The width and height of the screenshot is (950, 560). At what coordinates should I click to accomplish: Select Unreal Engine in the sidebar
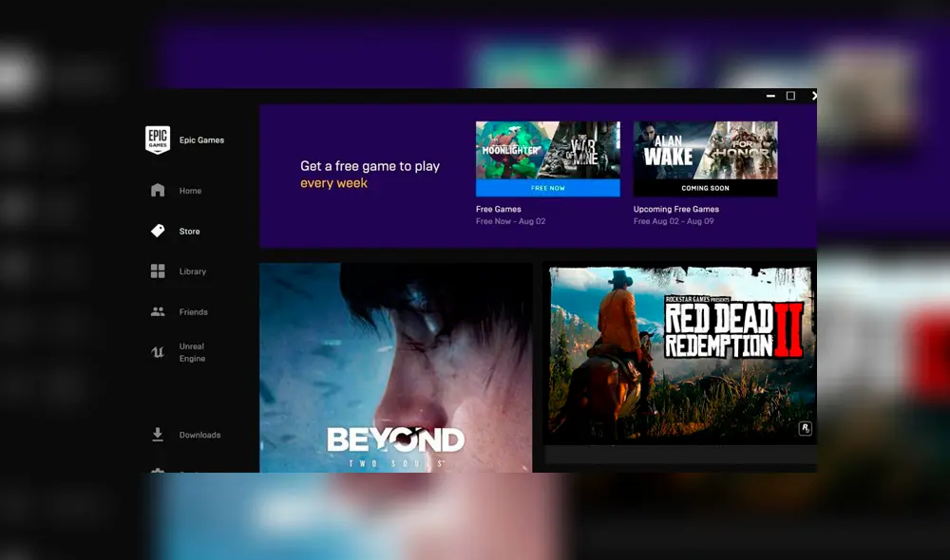pyautogui.click(x=193, y=352)
